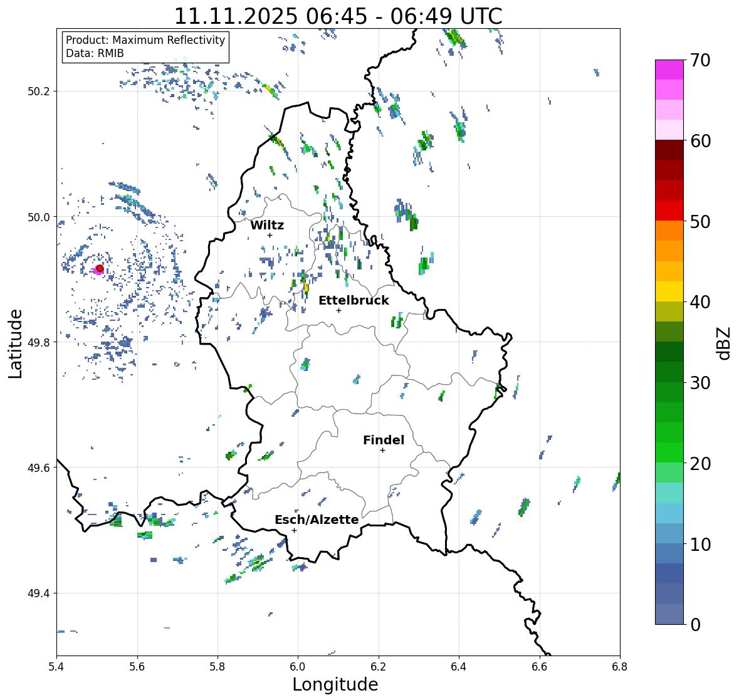Viewport: 739px width, 700px height.
Task: Click the longitude tick 5.8
Action: point(218,667)
